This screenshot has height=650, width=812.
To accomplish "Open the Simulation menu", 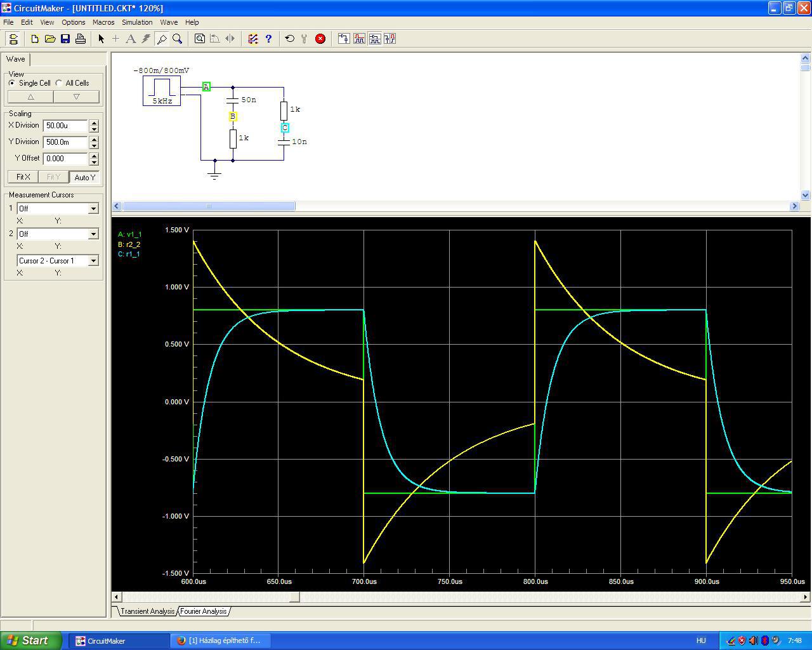I will click(137, 22).
